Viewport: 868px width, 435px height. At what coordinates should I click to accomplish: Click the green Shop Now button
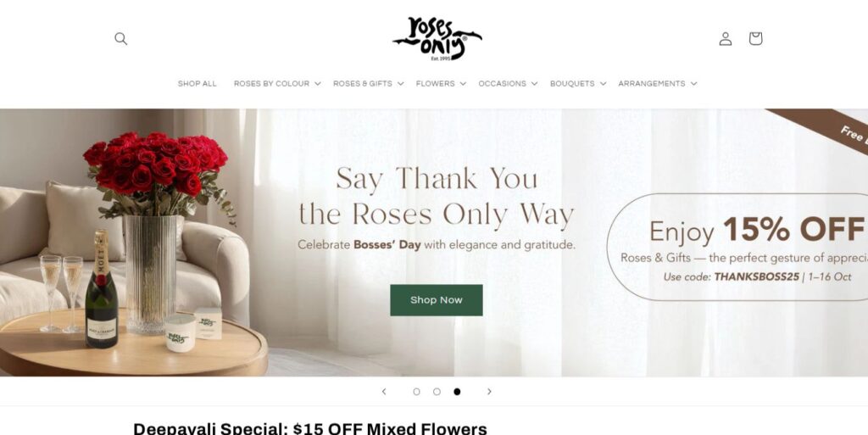(437, 300)
